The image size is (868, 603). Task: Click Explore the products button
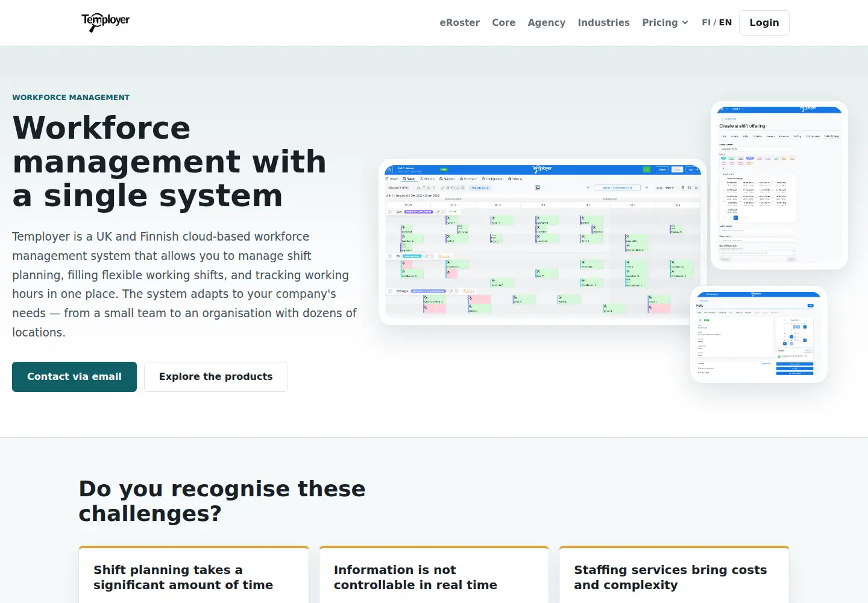[x=216, y=376]
